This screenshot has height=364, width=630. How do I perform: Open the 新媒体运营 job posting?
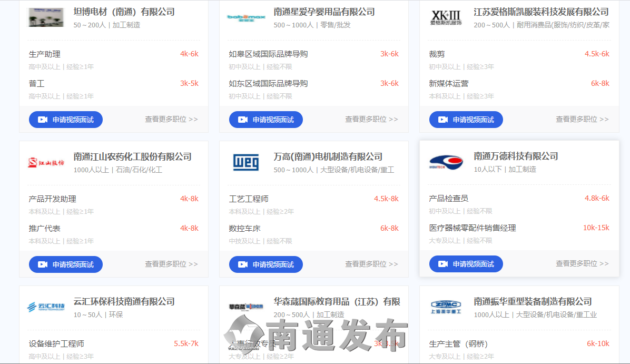[449, 83]
